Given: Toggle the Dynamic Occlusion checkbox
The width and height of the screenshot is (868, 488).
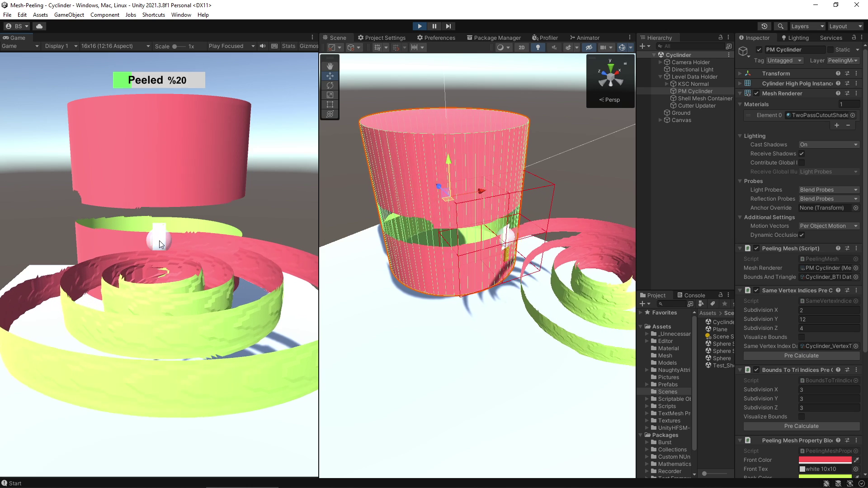Looking at the screenshot, I should [x=802, y=235].
